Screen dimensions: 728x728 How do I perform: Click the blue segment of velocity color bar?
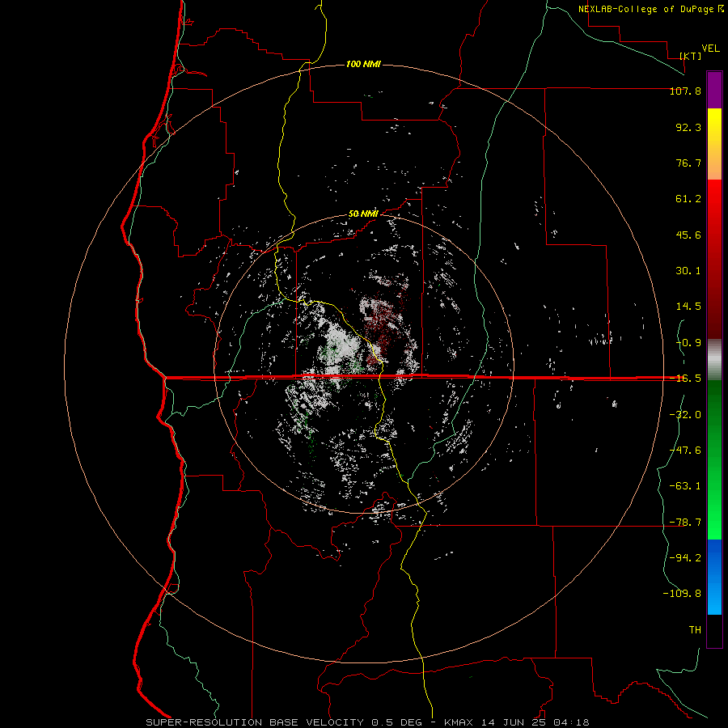coord(714,577)
